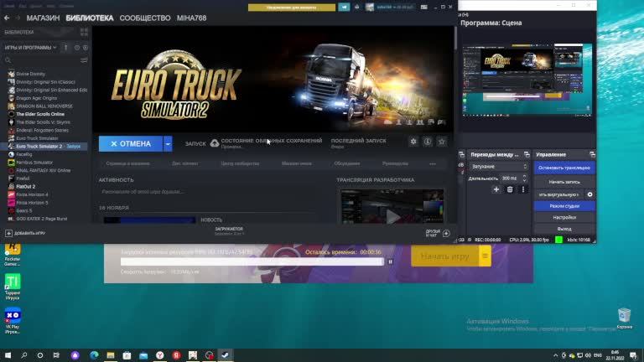Switch Steam to Big Picture mode icon
This screenshot has height=362, width=644.
tap(423, 7)
